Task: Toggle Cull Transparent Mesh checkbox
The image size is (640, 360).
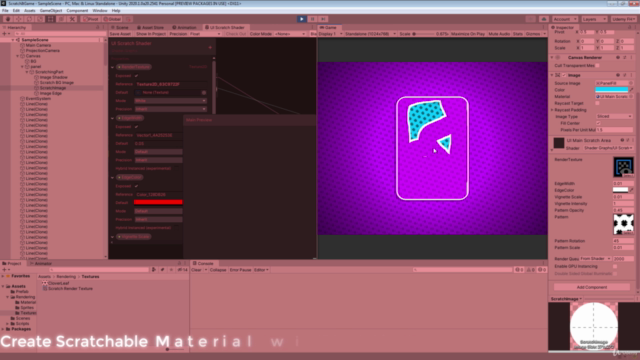Action: (598, 66)
